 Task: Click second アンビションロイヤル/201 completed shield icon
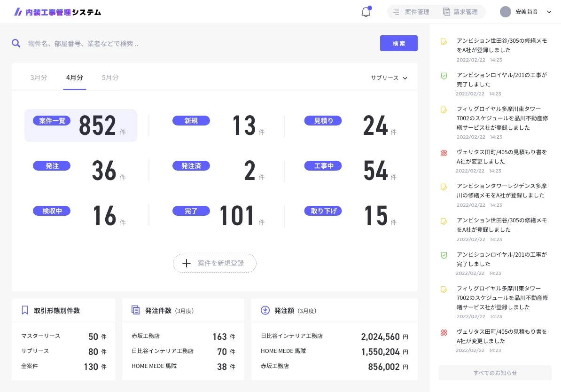coord(444,256)
